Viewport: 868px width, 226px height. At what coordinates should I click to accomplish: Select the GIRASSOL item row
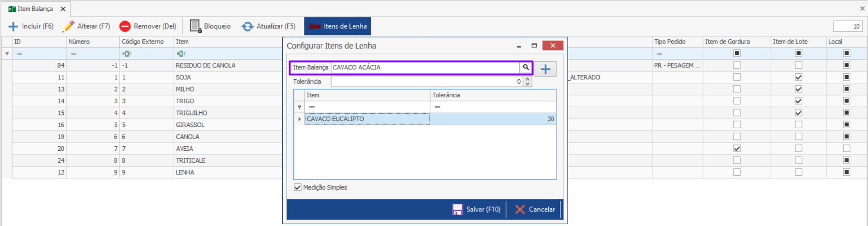pos(190,125)
